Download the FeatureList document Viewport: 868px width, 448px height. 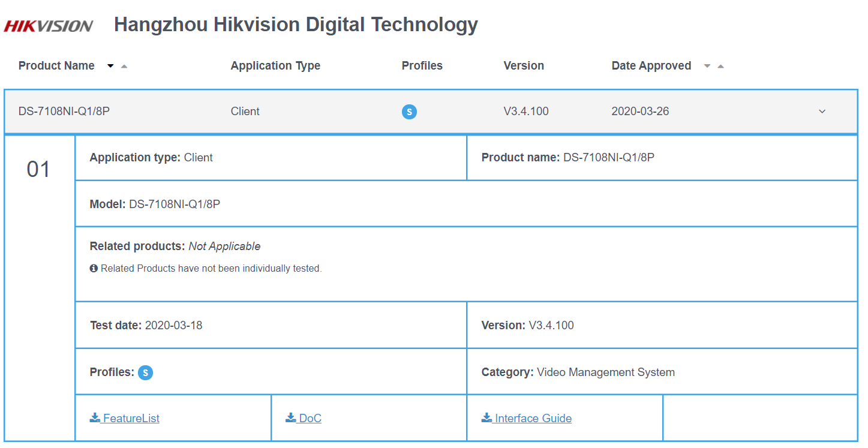[x=125, y=418]
